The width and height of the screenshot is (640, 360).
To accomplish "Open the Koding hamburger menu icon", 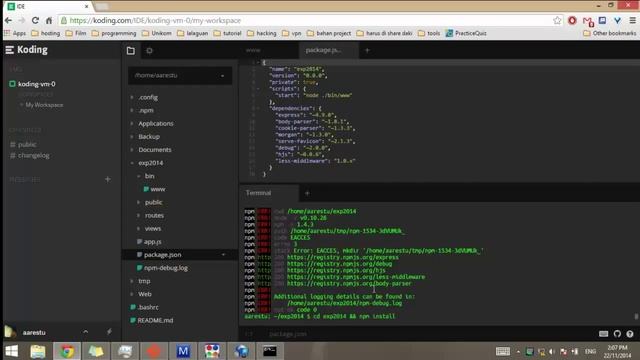I will 9,50.
